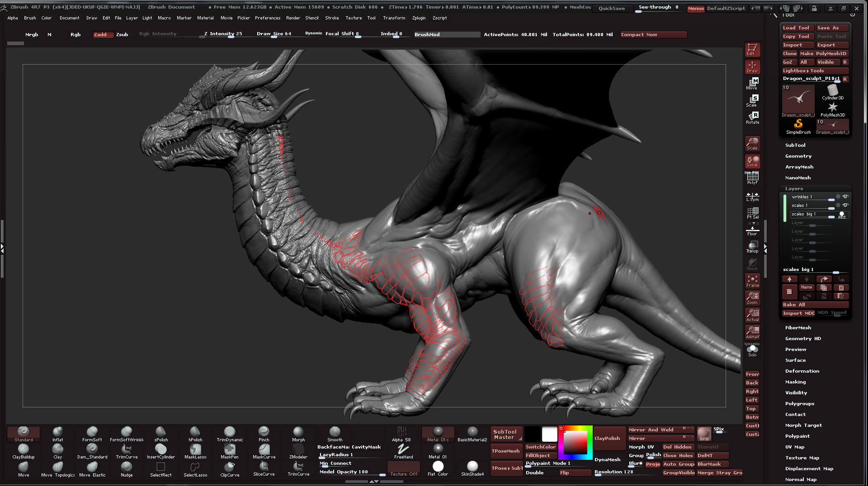Click the Compact Now button
Image resolution: width=868 pixels, height=486 pixels.
pos(653,34)
